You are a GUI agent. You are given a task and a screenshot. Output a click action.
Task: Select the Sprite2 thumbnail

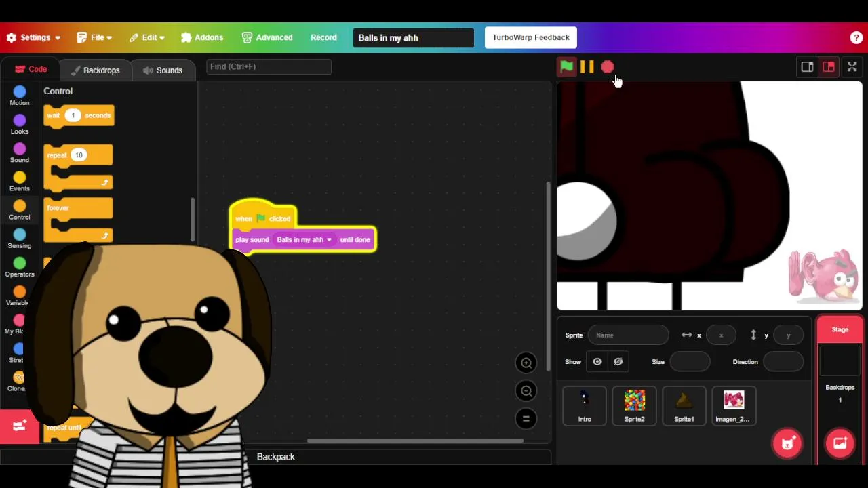click(634, 405)
